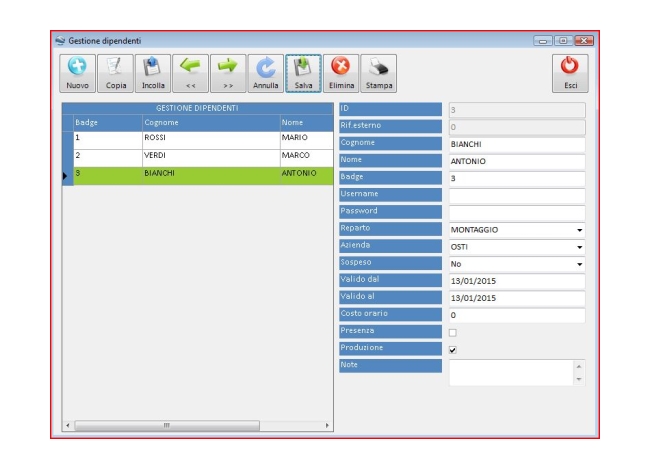Delete the record with Elimina
The width and height of the screenshot is (650, 470).
341,73
